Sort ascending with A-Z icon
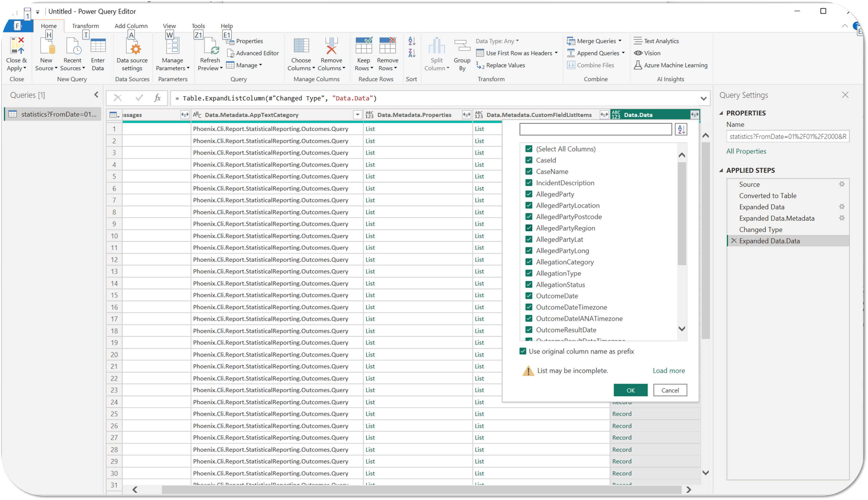Image resolution: width=868 pixels, height=500 pixels. 412,41
